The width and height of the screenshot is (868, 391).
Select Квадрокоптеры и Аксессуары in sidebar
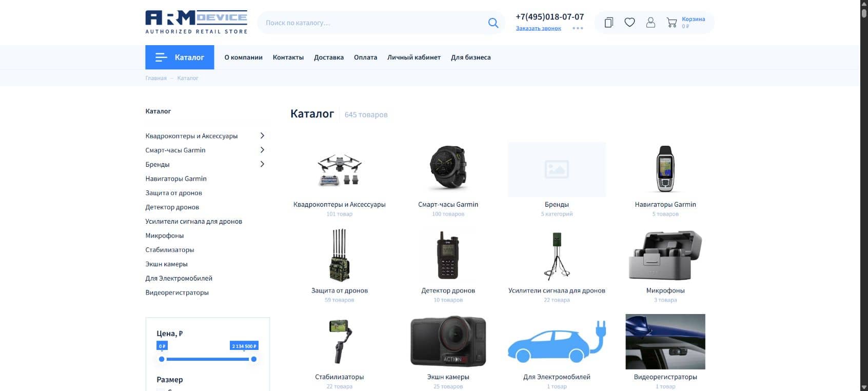tap(191, 136)
